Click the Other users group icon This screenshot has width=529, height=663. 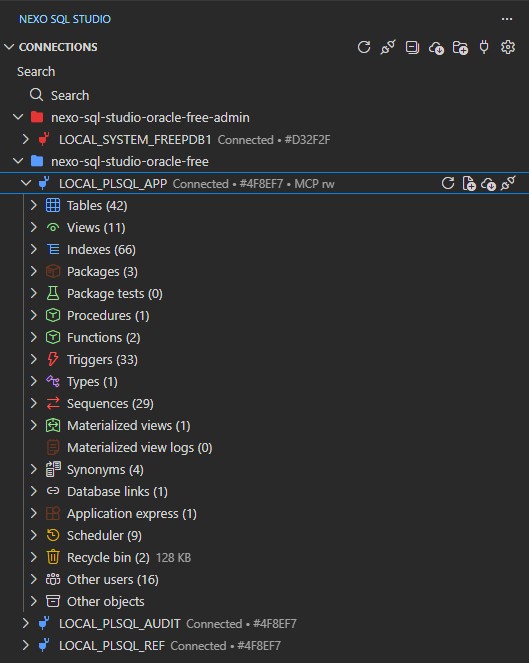[53, 579]
